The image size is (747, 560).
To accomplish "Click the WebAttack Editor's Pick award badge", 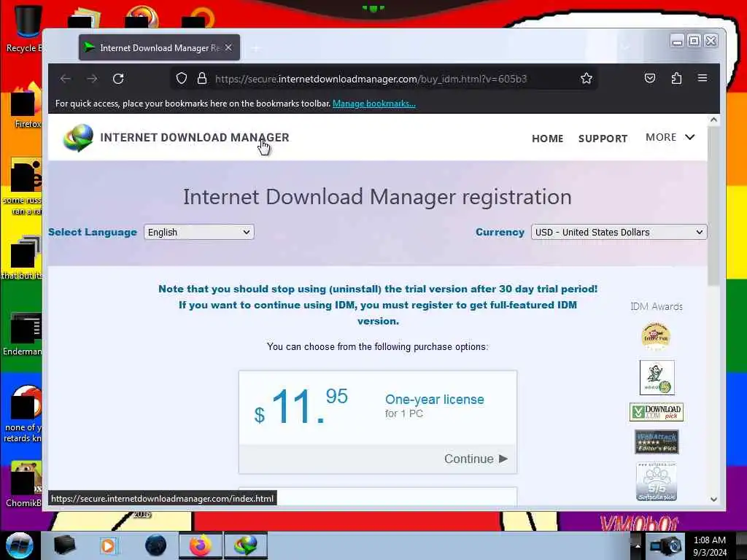I will (x=657, y=442).
